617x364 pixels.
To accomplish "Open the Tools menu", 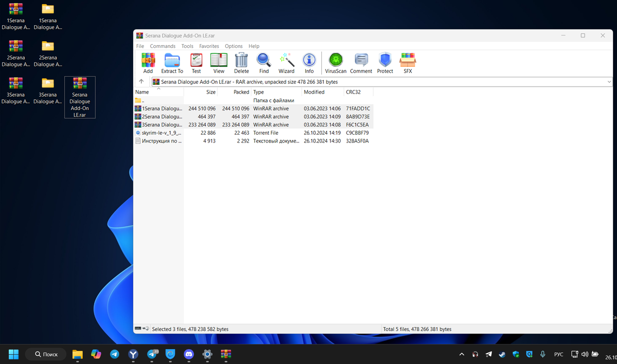I will pos(187,46).
